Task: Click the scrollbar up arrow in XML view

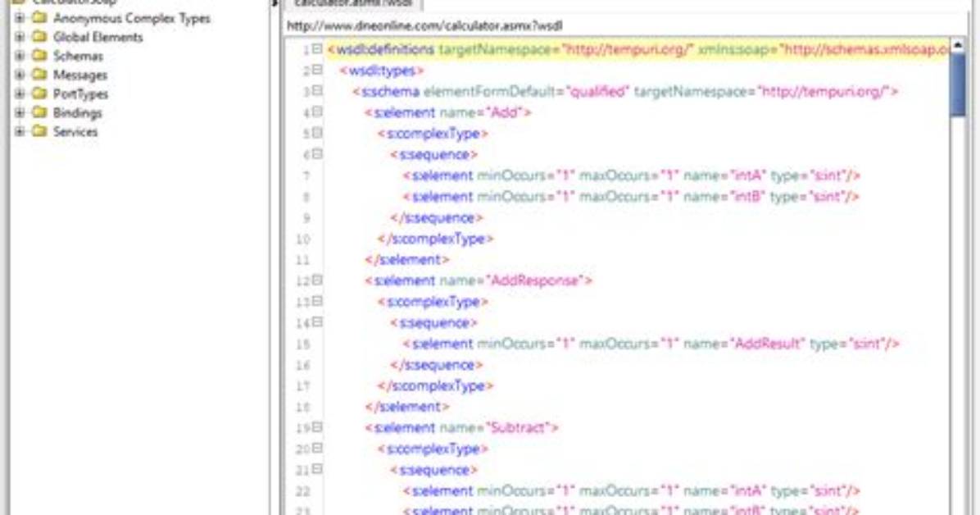Action: [x=958, y=45]
